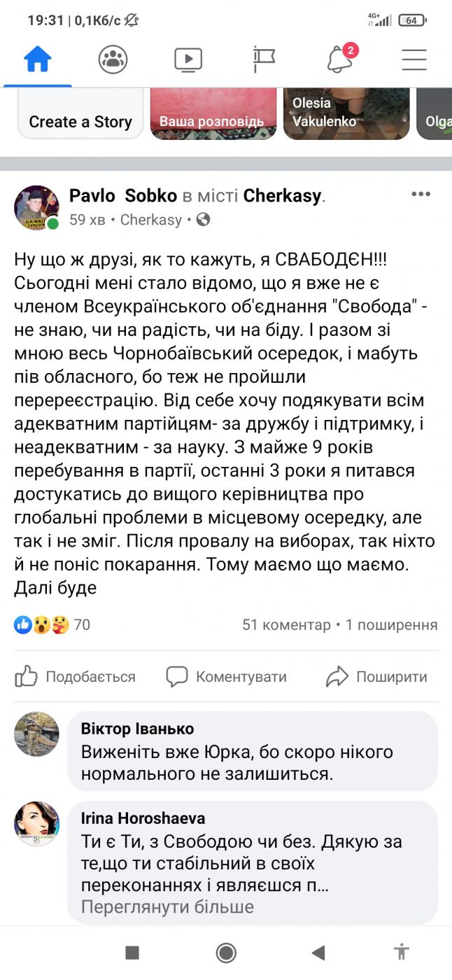
Task: Open Pavlo Sobko's profile picture
Action: point(36,208)
